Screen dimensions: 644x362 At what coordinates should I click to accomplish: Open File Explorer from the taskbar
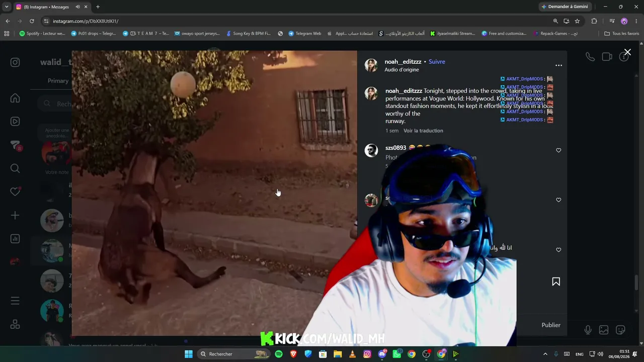[x=338, y=354]
